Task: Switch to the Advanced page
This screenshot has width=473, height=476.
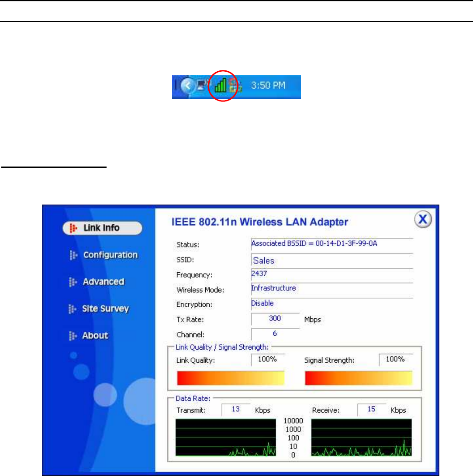Action: coord(104,282)
